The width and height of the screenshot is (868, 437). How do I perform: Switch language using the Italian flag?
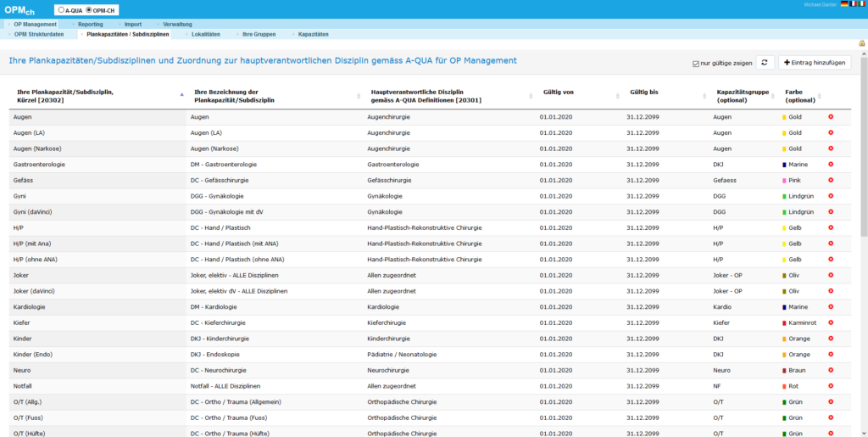click(x=861, y=5)
